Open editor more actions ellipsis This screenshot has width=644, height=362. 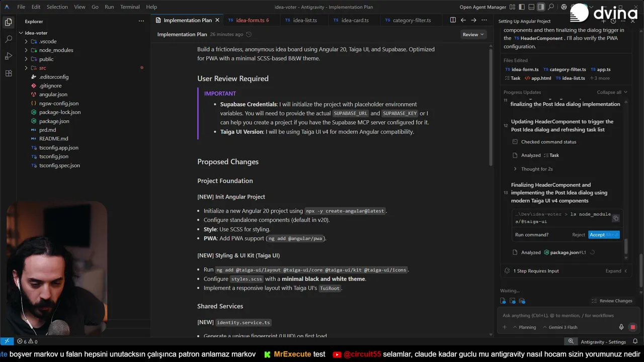tap(484, 20)
